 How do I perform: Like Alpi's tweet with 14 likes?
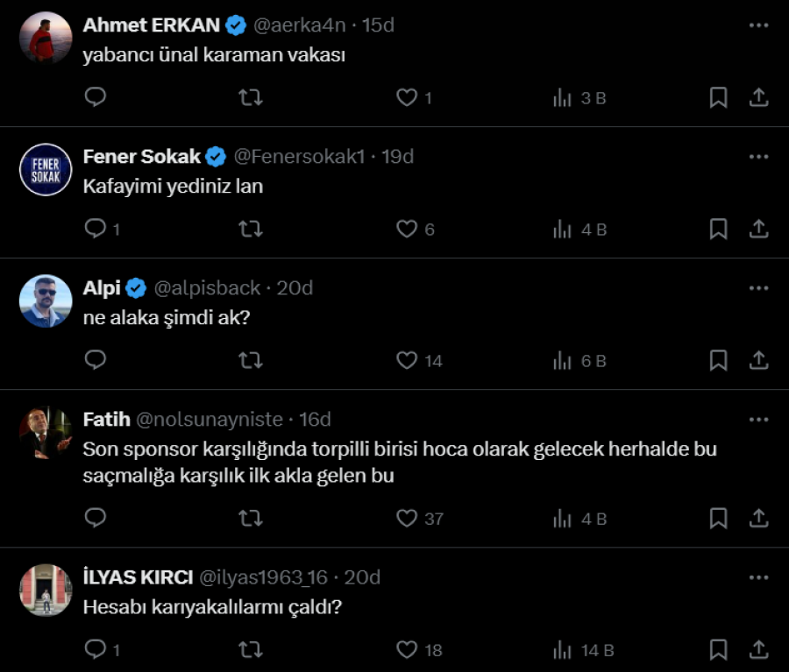tap(407, 360)
